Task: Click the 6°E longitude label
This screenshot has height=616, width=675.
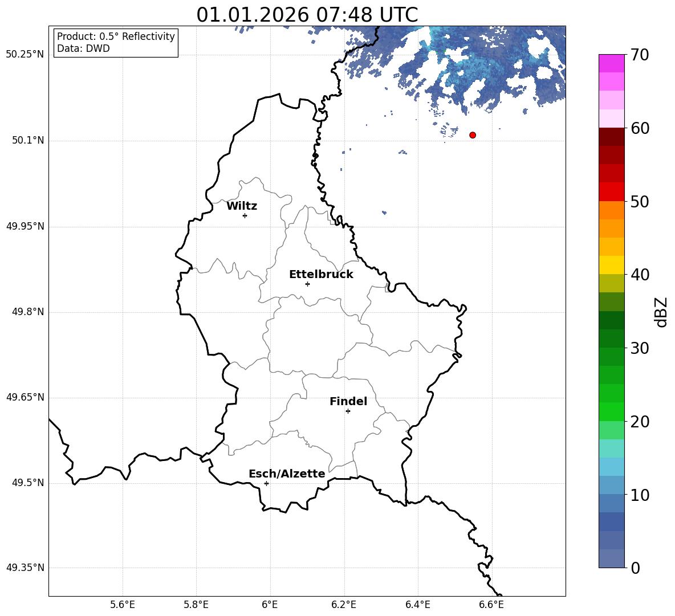Action: (270, 605)
